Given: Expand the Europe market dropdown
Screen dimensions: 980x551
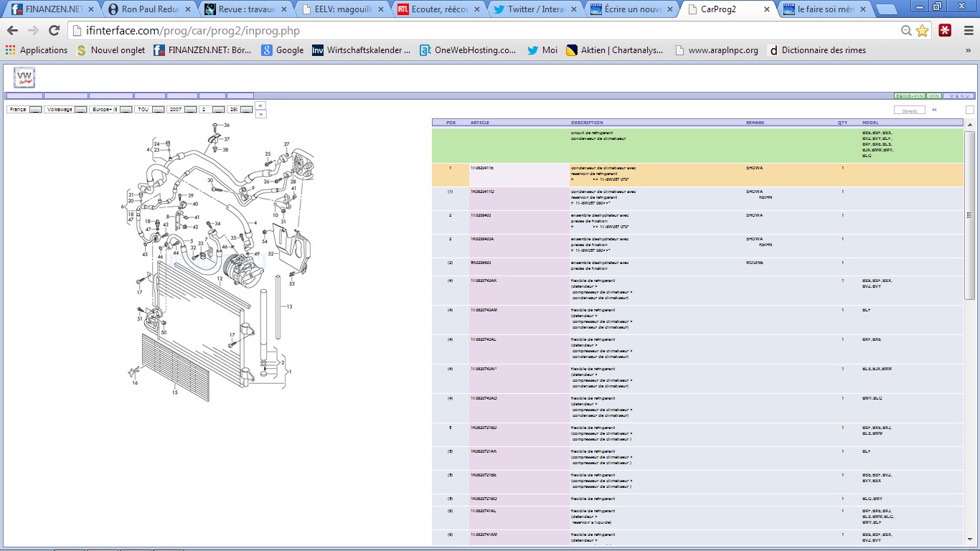Looking at the screenshot, I should [x=126, y=110].
